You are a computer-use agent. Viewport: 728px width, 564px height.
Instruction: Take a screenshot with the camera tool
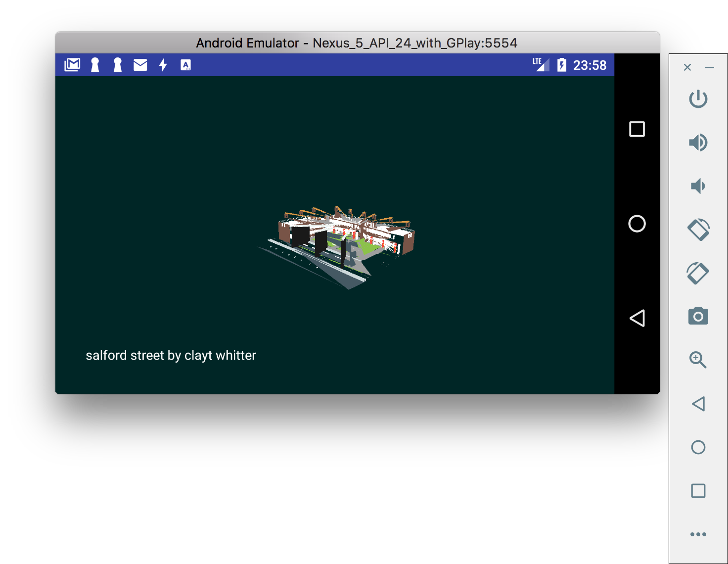(698, 317)
